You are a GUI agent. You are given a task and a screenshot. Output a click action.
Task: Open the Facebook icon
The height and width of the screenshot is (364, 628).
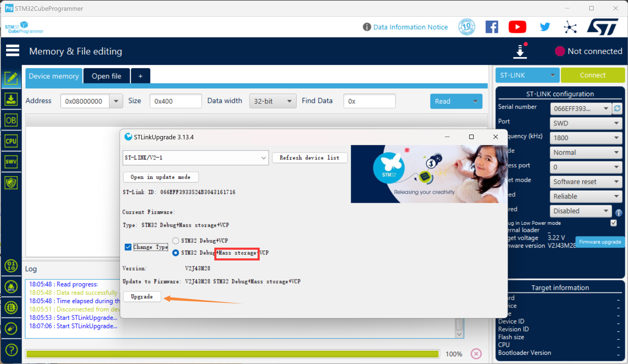[x=492, y=27]
